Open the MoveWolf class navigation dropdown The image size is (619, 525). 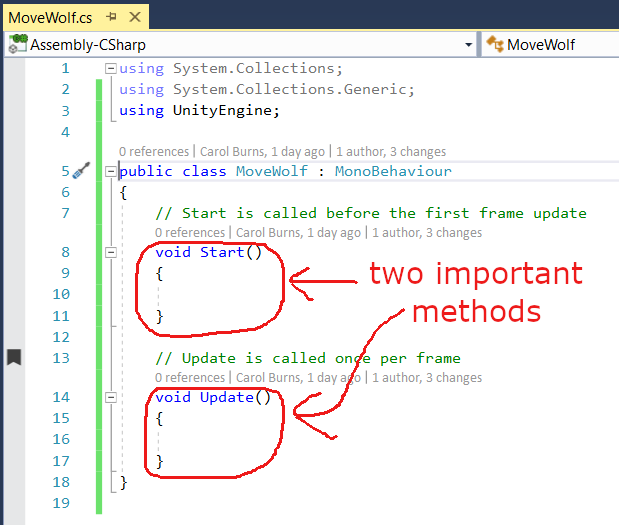click(551, 45)
